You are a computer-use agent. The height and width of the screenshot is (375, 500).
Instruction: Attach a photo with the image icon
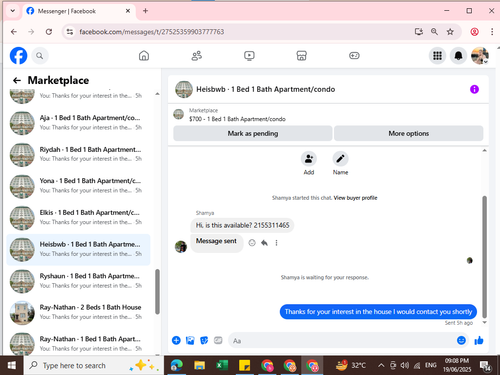point(190,340)
